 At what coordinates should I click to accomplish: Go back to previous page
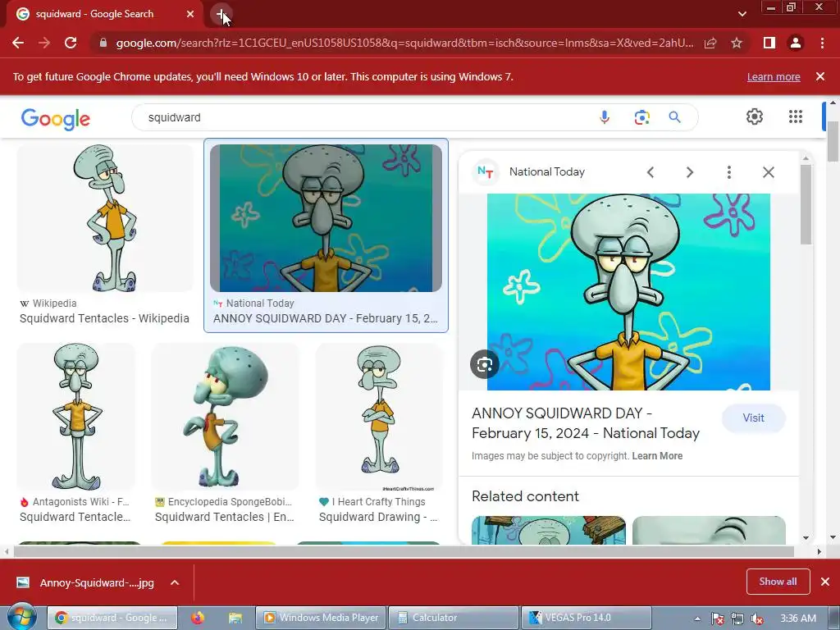(18, 43)
